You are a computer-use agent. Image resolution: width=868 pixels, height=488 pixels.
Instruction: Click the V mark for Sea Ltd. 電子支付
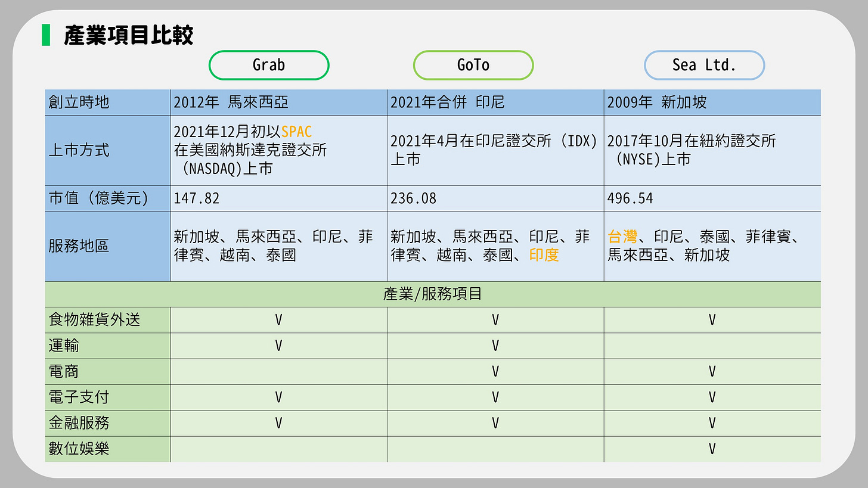pos(712,397)
